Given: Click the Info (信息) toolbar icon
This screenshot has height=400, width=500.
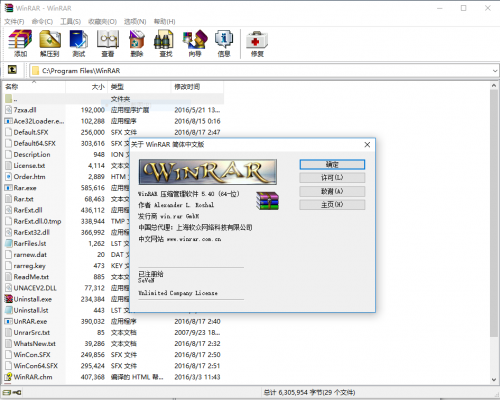Looking at the screenshot, I should [224, 39].
